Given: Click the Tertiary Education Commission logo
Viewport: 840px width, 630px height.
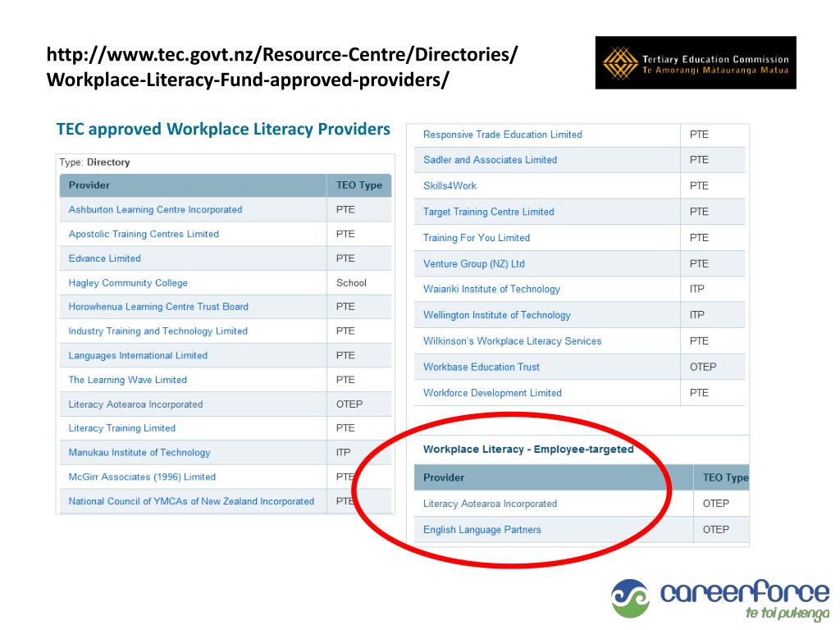Looking at the screenshot, I should click(x=696, y=62).
